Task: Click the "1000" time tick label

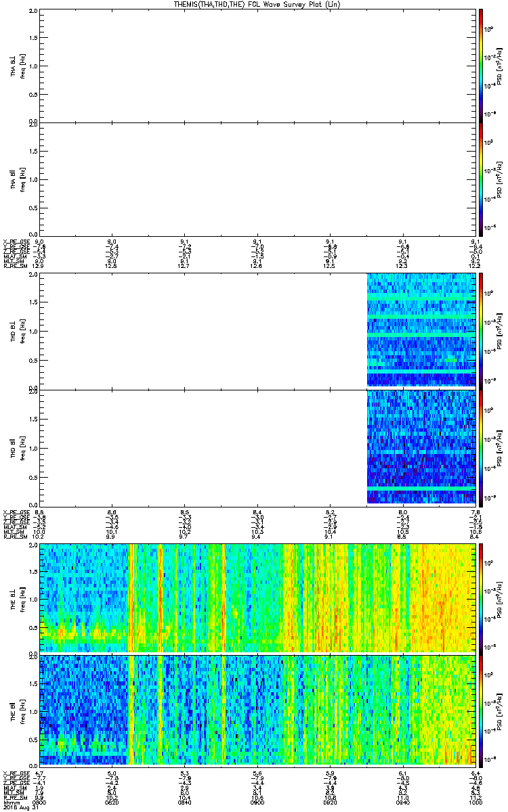Action: 475,802
